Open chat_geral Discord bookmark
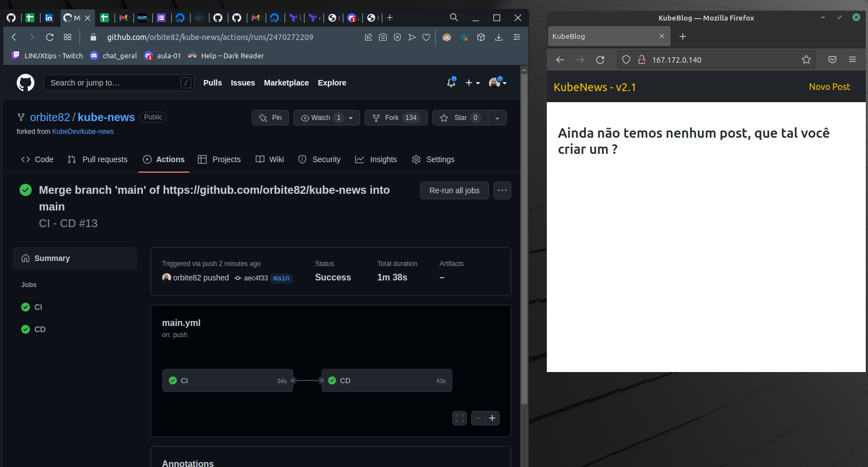This screenshot has width=868, height=467. coord(113,56)
